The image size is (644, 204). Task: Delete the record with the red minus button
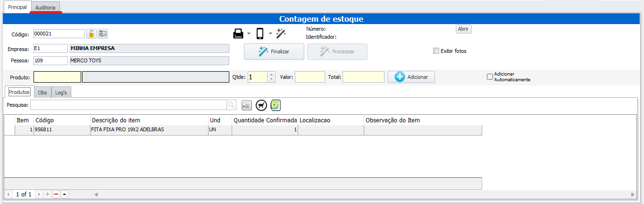coord(56,194)
